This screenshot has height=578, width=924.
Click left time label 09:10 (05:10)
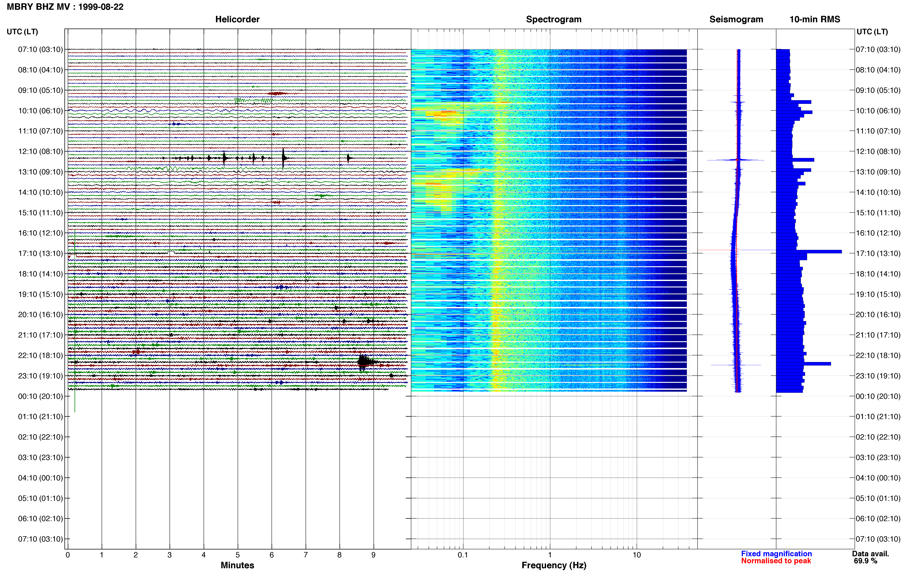pos(41,90)
